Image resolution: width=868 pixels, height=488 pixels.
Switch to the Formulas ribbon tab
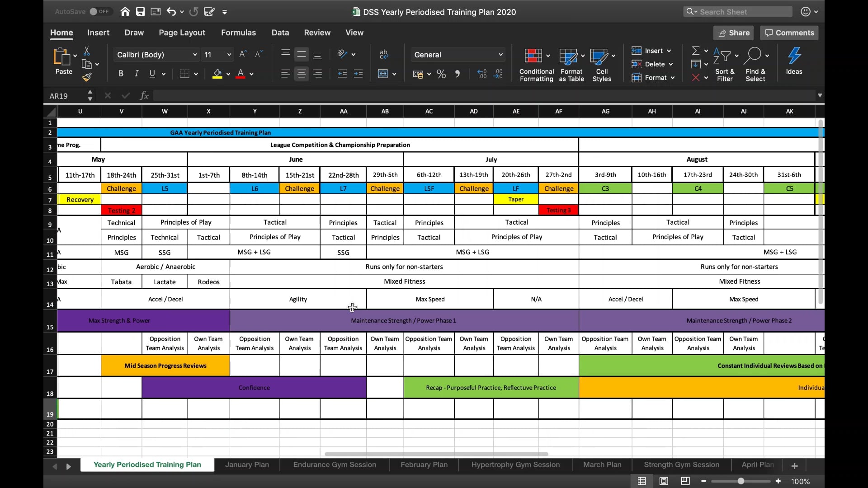click(239, 33)
